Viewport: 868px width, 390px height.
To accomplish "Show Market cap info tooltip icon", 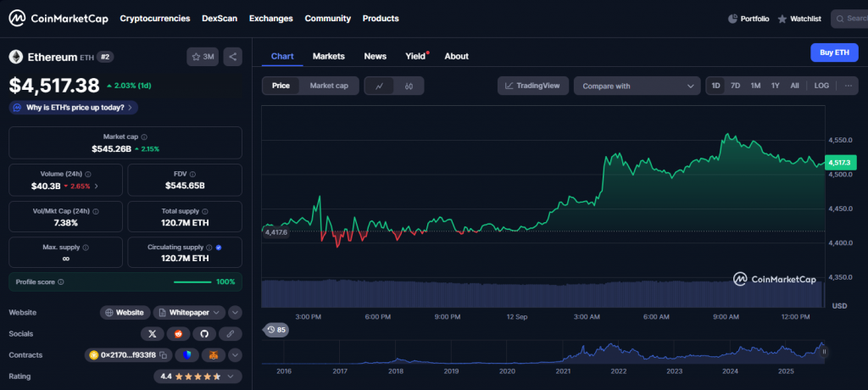I will point(144,136).
